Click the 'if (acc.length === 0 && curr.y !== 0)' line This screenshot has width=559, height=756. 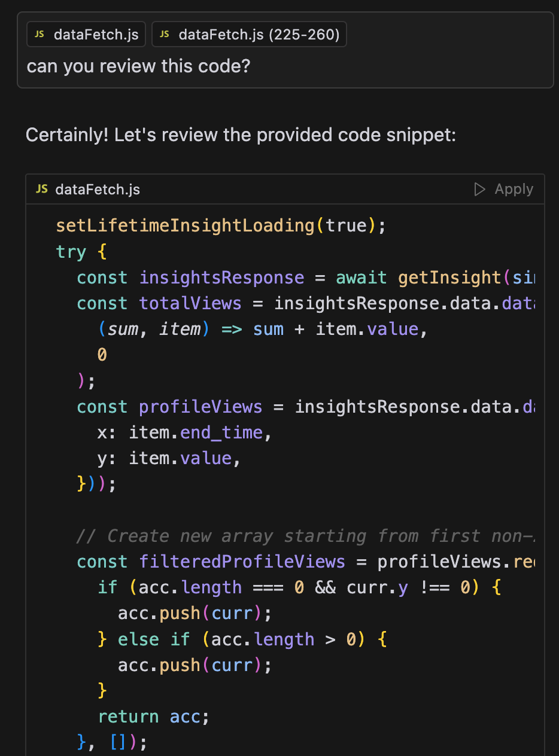[x=299, y=587]
